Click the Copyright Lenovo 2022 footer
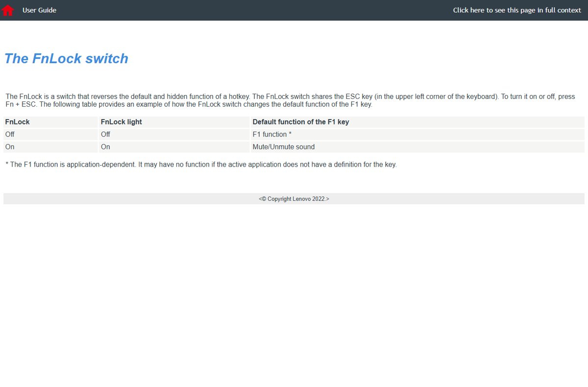The height and width of the screenshot is (387, 588). tap(294, 199)
